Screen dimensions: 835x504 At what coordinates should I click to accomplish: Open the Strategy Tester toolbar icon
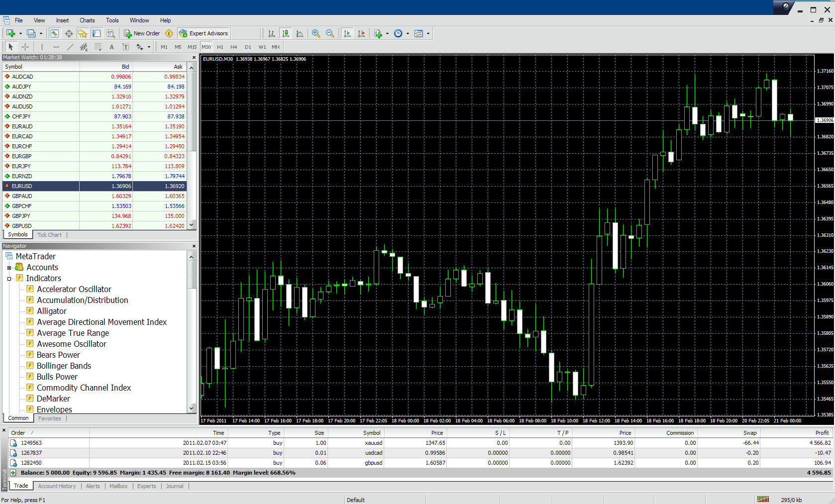[x=110, y=33]
